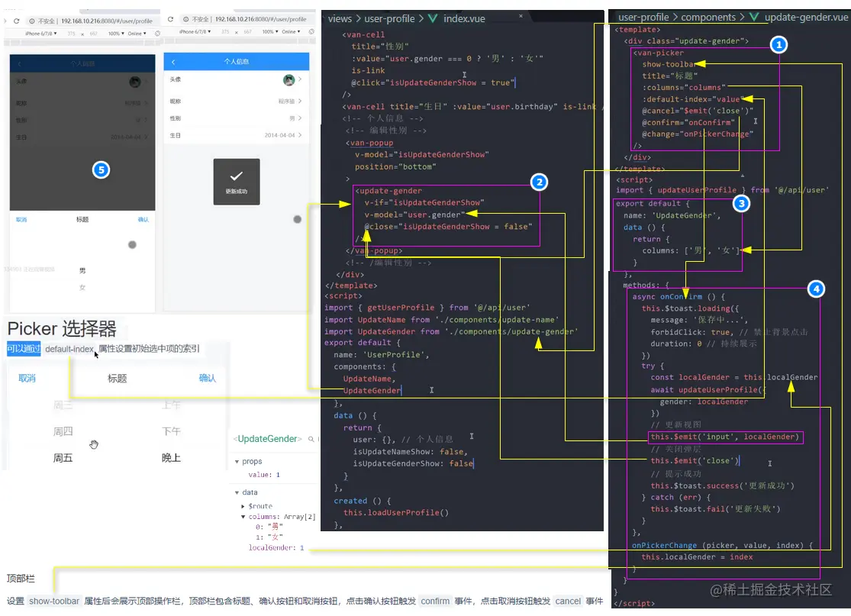This screenshot has height=616, width=851.
Task: Click confirm code term in 顶部栏 docs
Action: [435, 601]
